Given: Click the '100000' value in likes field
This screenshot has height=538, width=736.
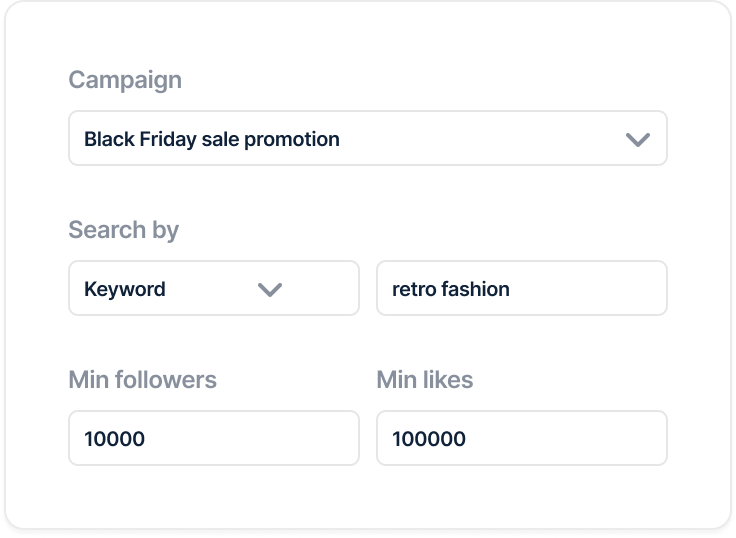Looking at the screenshot, I should pyautogui.click(x=429, y=439).
